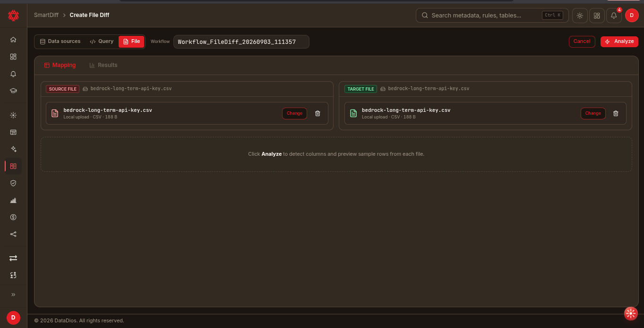Open the sparkle AI icon in sidebar

point(13,149)
